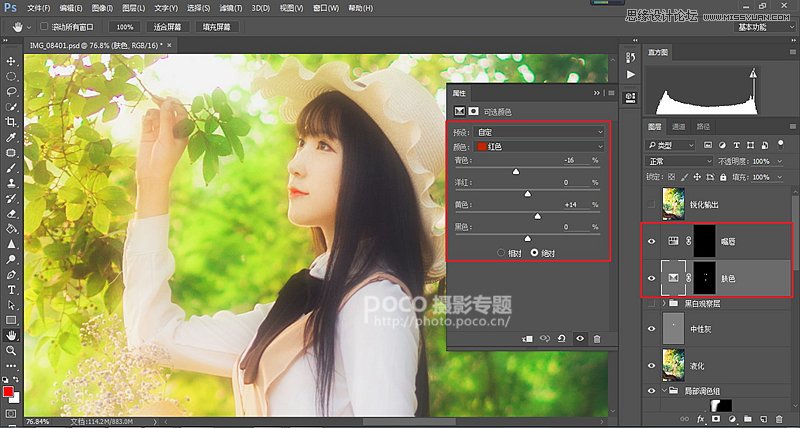Toggle layer filtering switch on

[x=780, y=145]
